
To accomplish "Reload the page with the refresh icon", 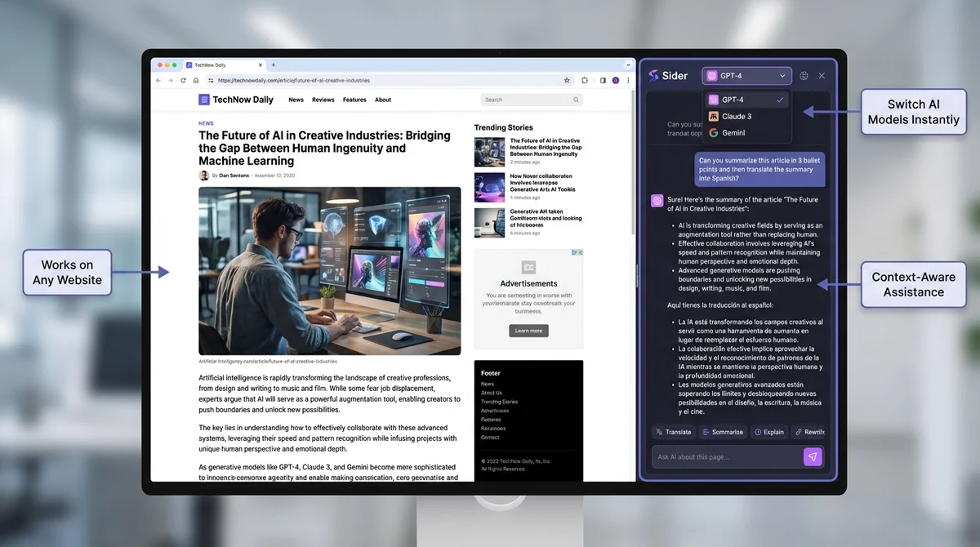I will point(183,81).
